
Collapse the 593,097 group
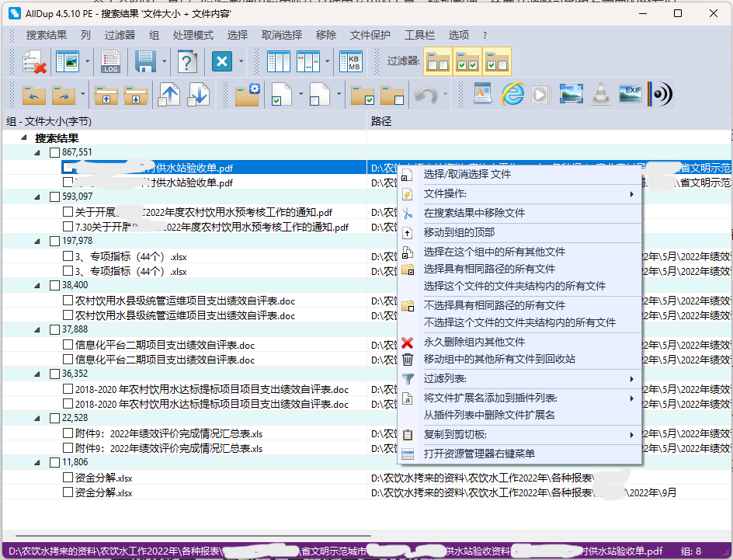coord(37,197)
